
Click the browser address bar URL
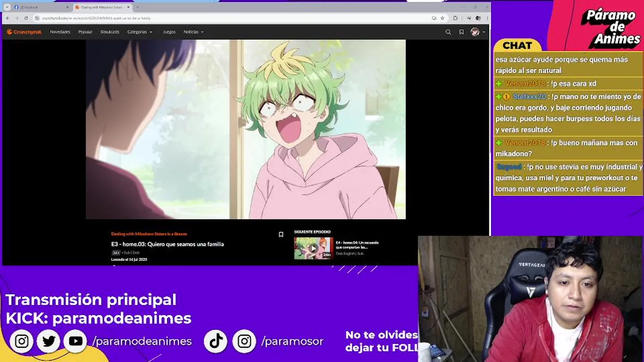(x=96, y=18)
